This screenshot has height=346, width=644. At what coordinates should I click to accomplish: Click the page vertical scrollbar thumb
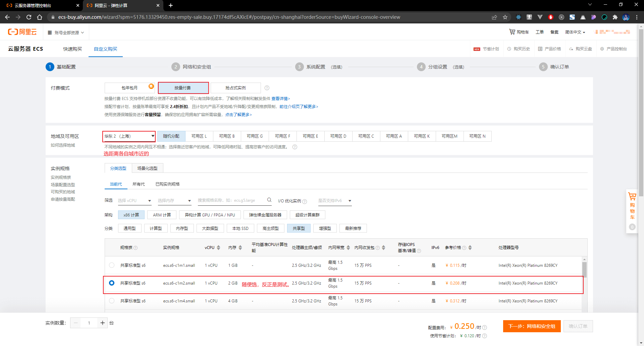641,112
